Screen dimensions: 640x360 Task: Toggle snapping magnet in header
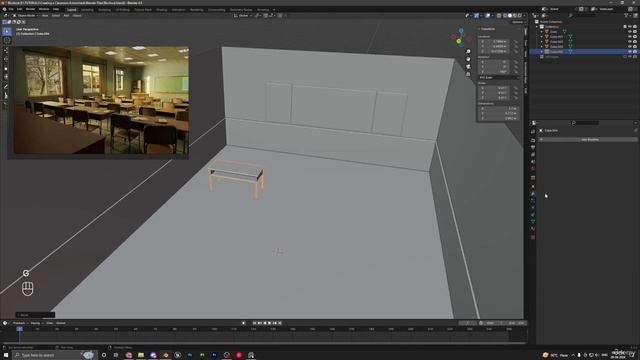[x=266, y=16]
